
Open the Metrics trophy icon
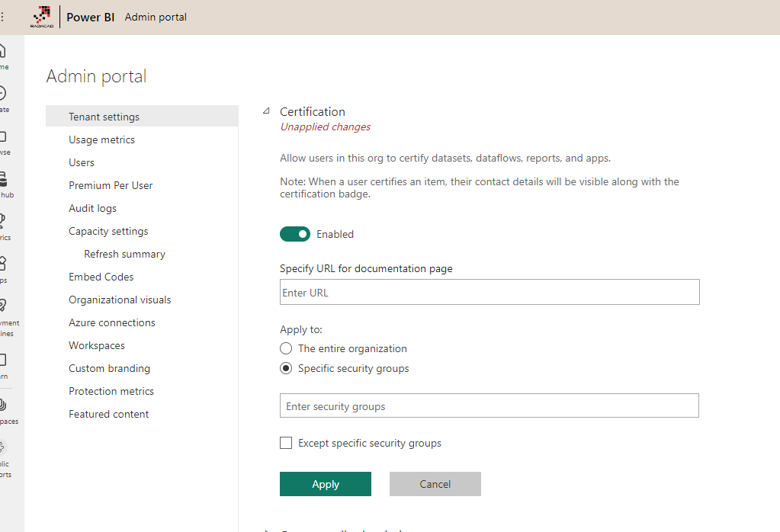(3, 222)
